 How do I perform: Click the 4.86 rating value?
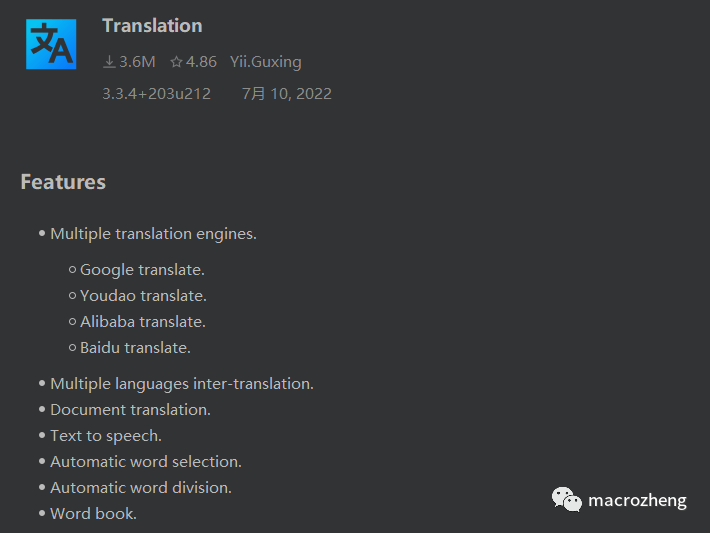(201, 62)
